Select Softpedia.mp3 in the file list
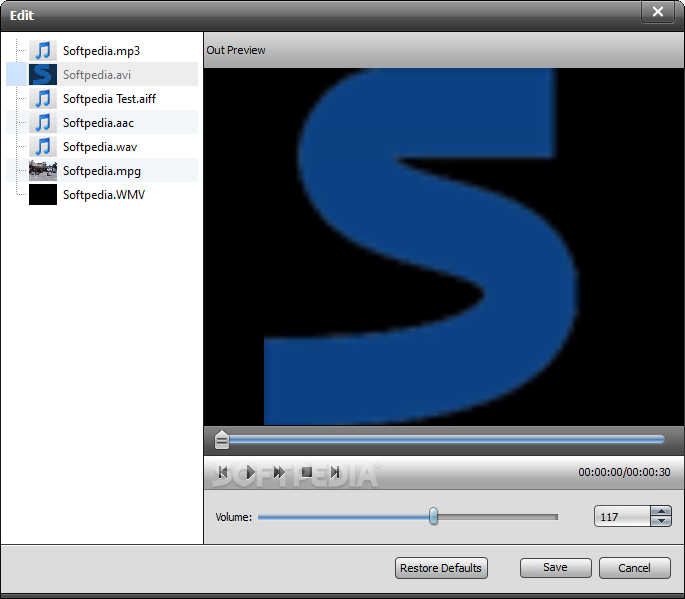Image resolution: width=685 pixels, height=599 pixels. [x=101, y=51]
